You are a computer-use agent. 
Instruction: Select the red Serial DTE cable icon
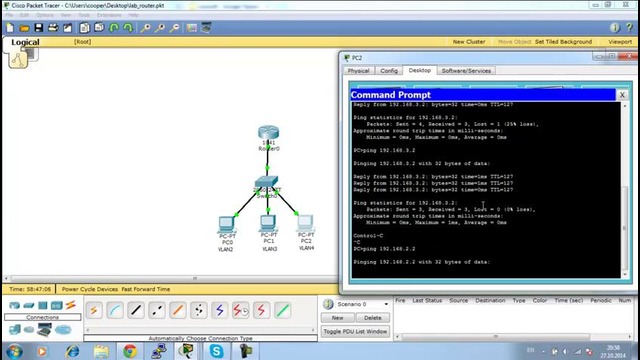261,311
